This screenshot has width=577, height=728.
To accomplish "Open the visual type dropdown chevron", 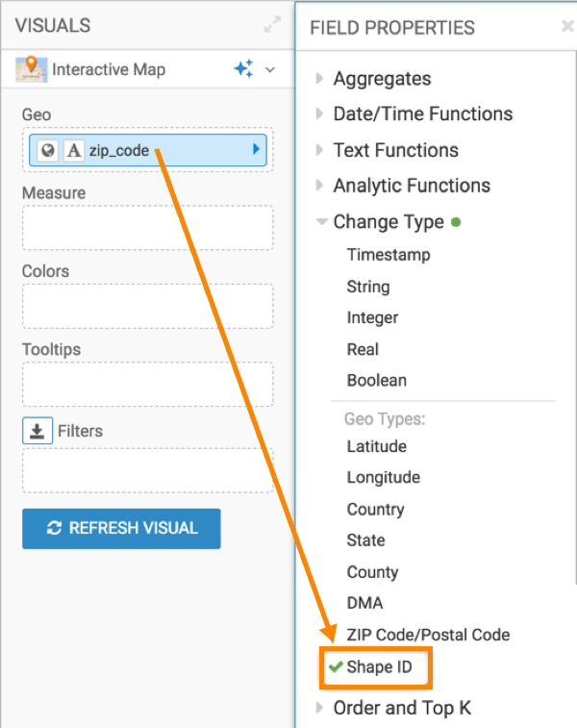I will (270, 69).
